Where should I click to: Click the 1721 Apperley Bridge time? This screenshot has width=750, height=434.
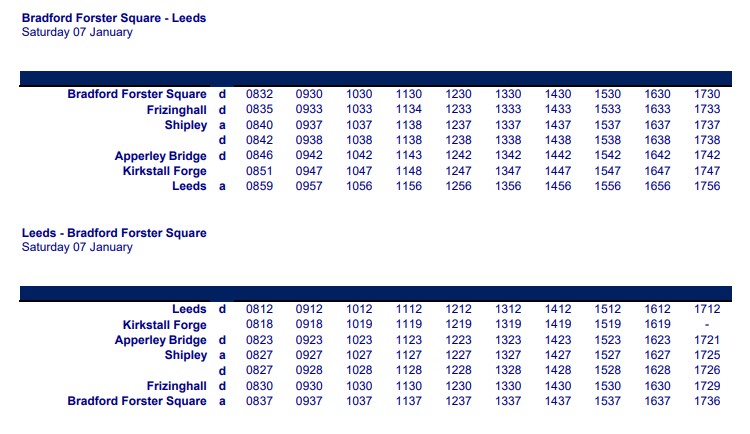coord(707,340)
